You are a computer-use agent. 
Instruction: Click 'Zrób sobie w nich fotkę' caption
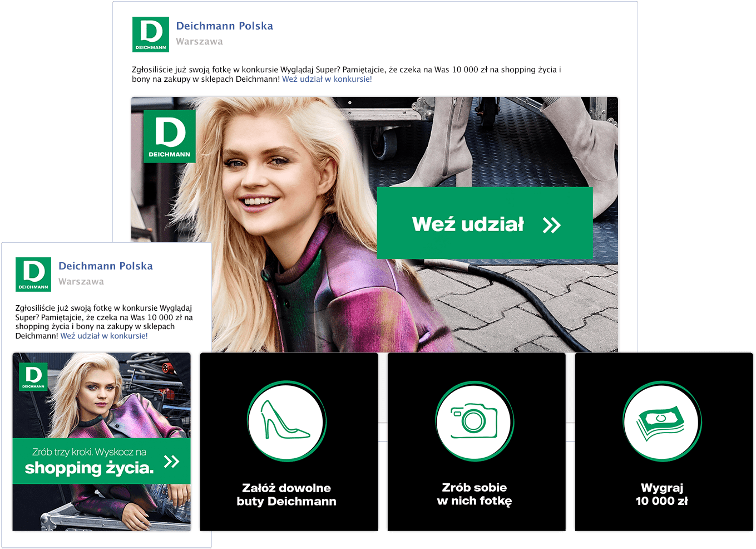pos(475,494)
